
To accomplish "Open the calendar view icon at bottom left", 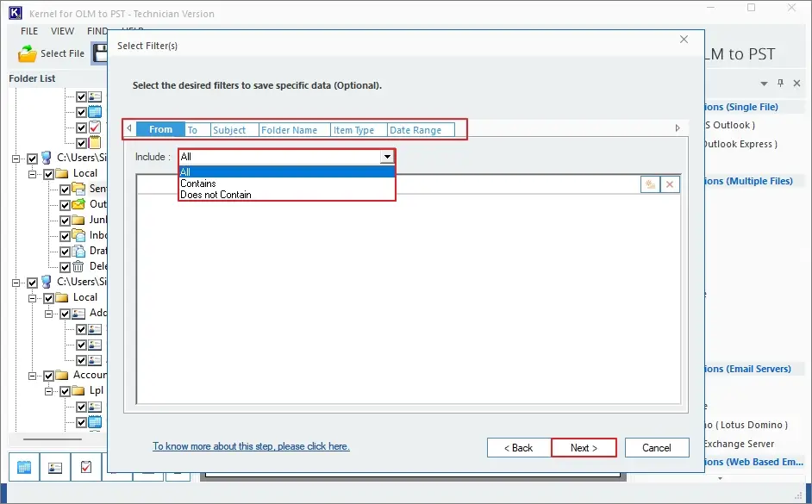I will click(x=24, y=467).
